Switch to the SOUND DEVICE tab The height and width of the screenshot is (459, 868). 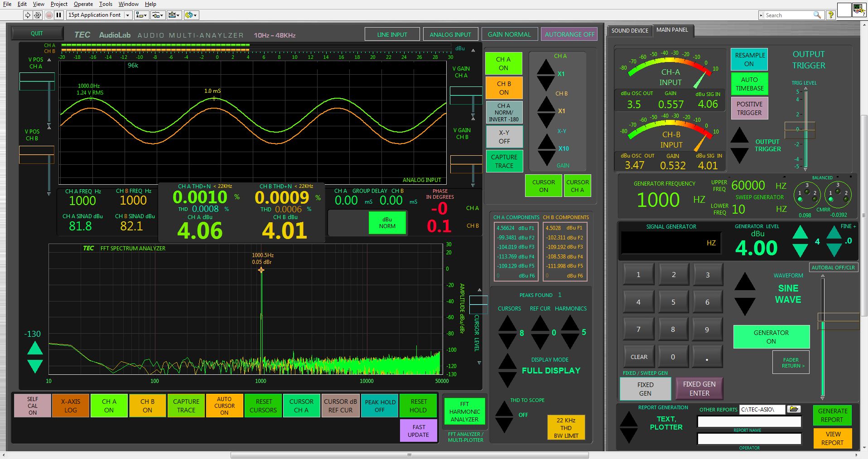[x=630, y=31]
